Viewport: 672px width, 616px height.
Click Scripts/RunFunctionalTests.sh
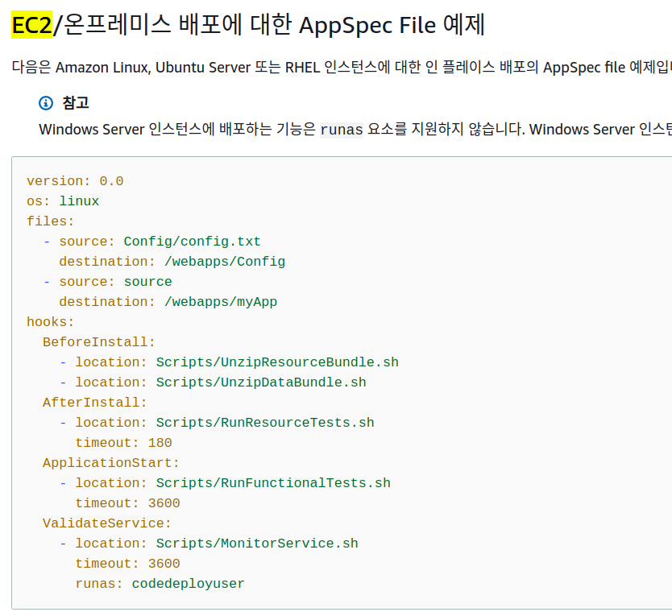click(273, 483)
